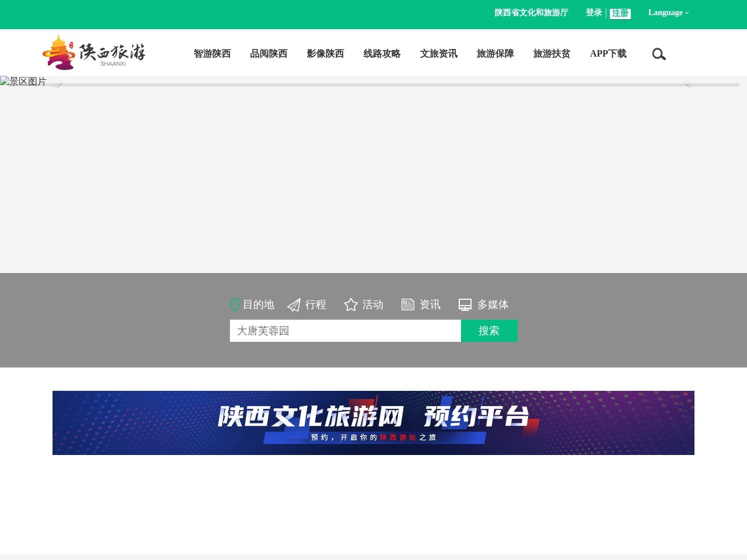Select the 目的地 location pin icon
The image size is (747, 560).
[x=235, y=304]
